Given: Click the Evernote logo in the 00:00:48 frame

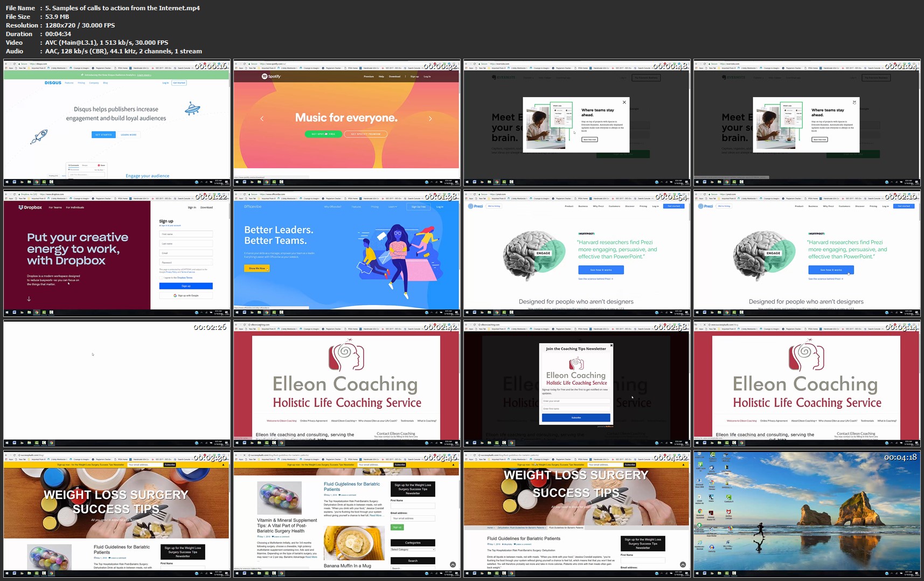Looking at the screenshot, I should tap(505, 77).
